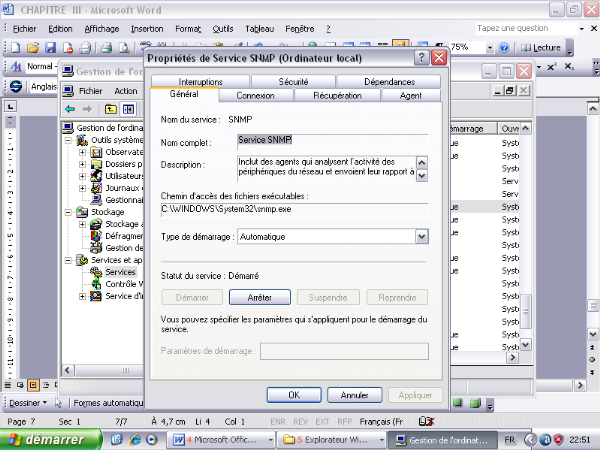Switch to Word normal view icon
Screen dimensions: 600x450
8,385
